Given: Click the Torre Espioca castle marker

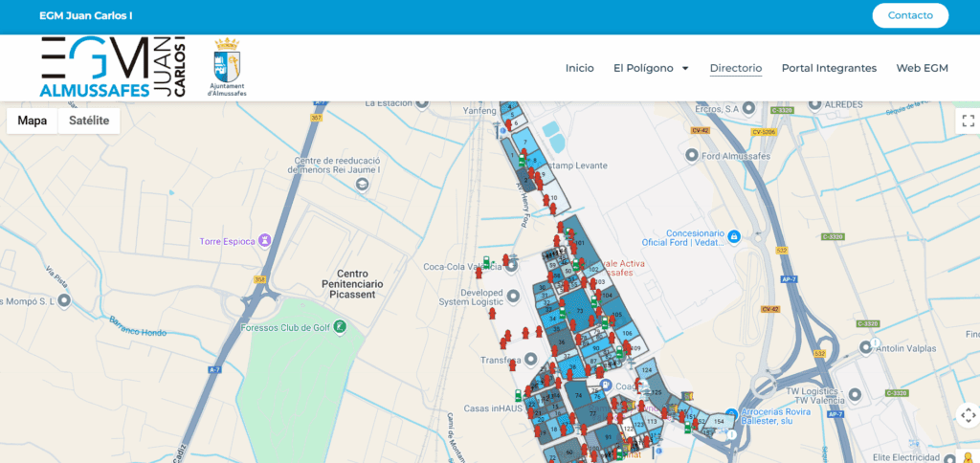Looking at the screenshot, I should pyautogui.click(x=266, y=240).
